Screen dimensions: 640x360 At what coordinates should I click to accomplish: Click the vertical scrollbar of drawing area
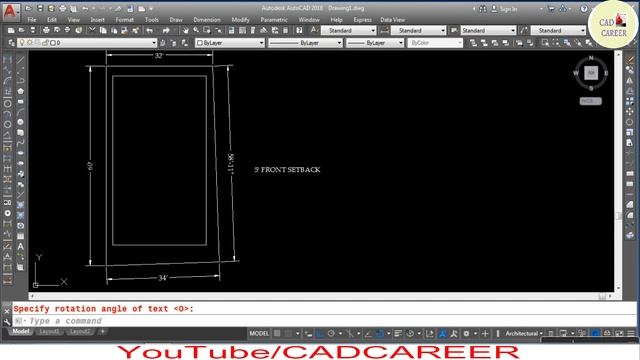tap(618, 170)
